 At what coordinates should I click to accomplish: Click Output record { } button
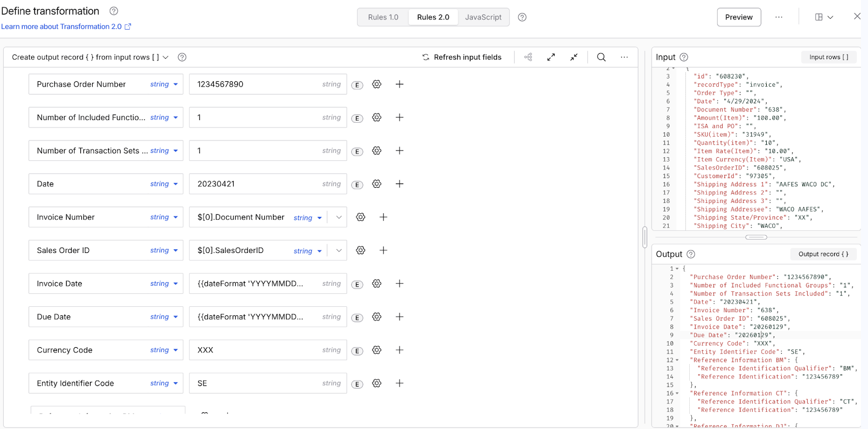pos(823,254)
